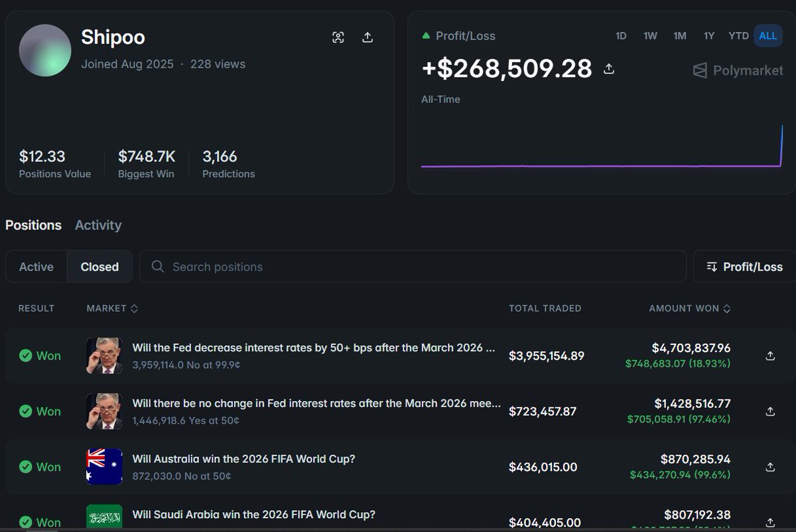This screenshot has height=532, width=796.
Task: Share the +$268,509.28 profit figure
Action: (x=609, y=68)
